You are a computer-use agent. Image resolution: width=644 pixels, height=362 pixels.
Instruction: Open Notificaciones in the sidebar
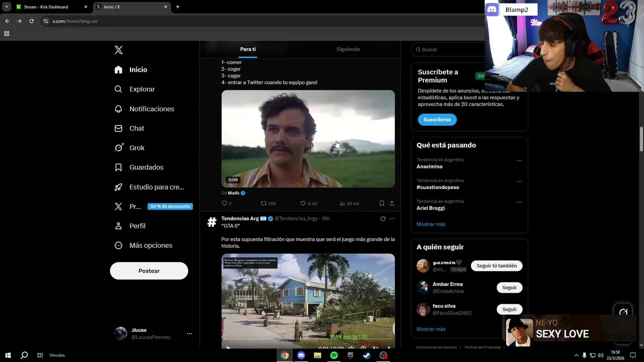click(144, 109)
